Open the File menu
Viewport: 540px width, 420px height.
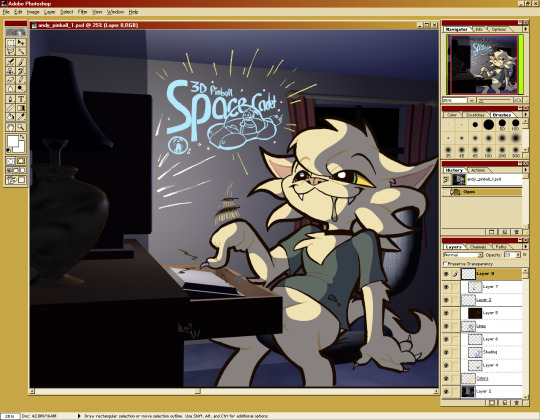6,12
